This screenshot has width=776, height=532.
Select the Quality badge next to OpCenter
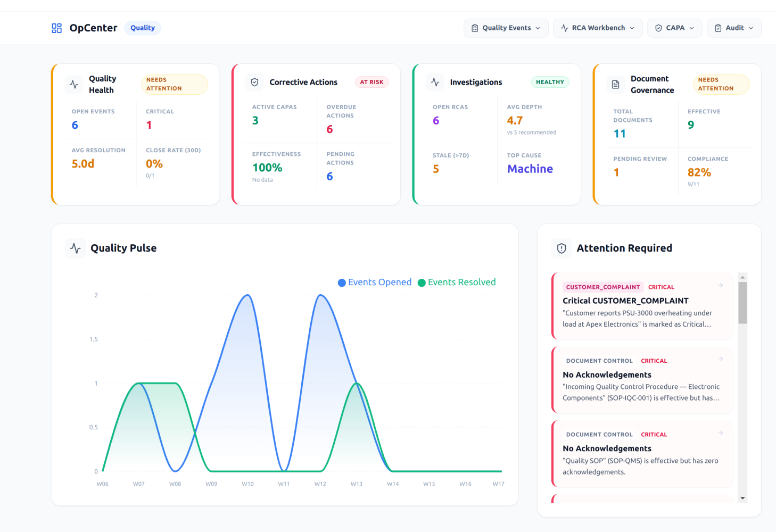(x=143, y=28)
